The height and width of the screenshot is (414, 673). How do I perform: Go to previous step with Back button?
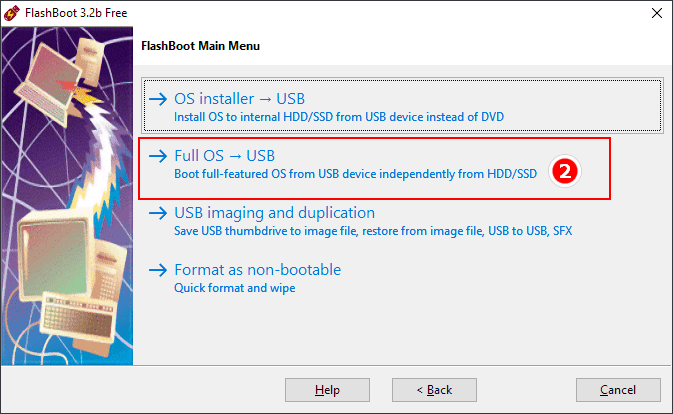point(434,390)
